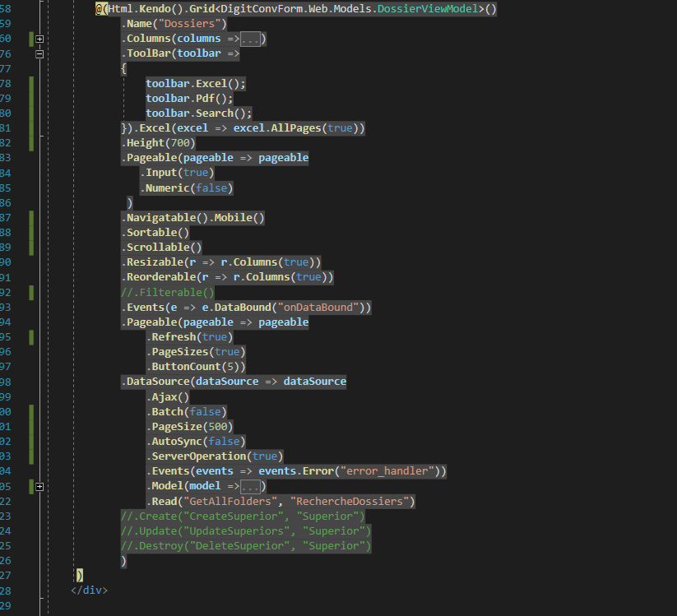
Task: Click the ellipsis box after columns =>
Action: [x=250, y=39]
